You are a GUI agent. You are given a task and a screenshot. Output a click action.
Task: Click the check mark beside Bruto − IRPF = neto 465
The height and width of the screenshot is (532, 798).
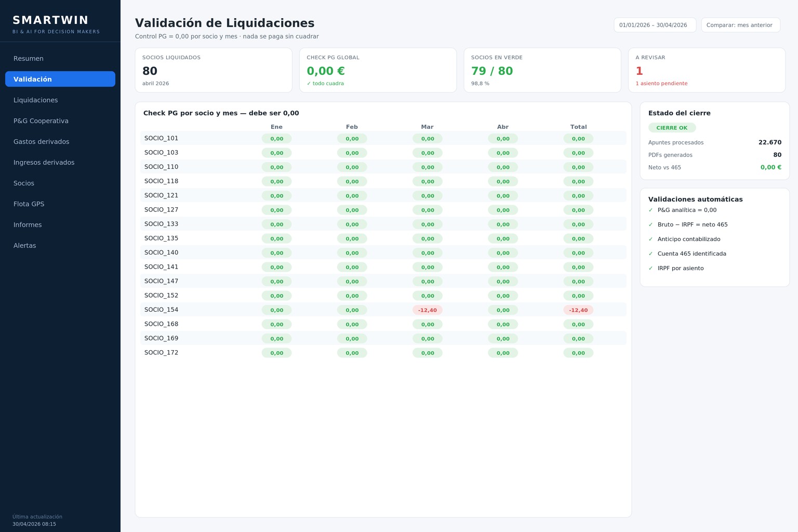[x=650, y=225]
